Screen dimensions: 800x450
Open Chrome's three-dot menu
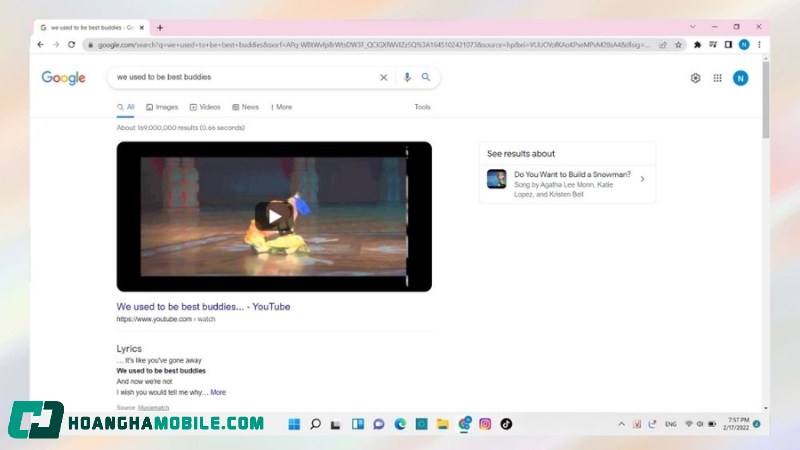(759, 45)
